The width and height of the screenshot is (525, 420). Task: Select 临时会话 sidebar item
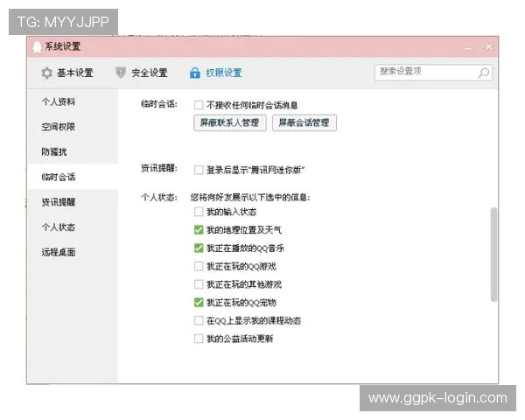point(59,177)
